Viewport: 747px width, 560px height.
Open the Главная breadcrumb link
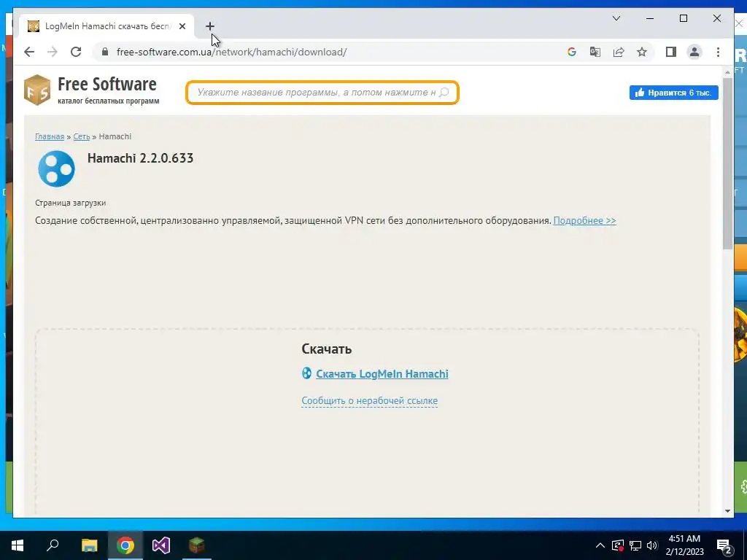pos(50,136)
